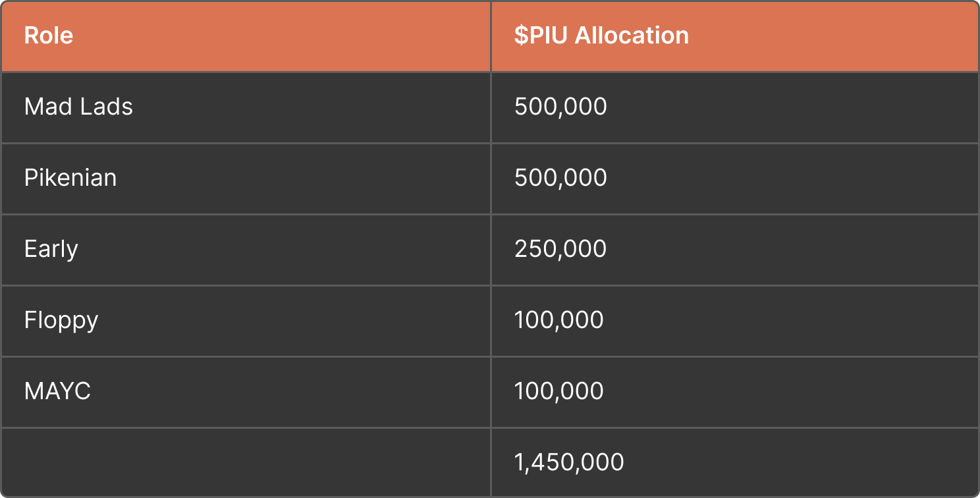Select the Mad Lads role cell
Viewport: 980px width, 498px height.
[x=246, y=107]
